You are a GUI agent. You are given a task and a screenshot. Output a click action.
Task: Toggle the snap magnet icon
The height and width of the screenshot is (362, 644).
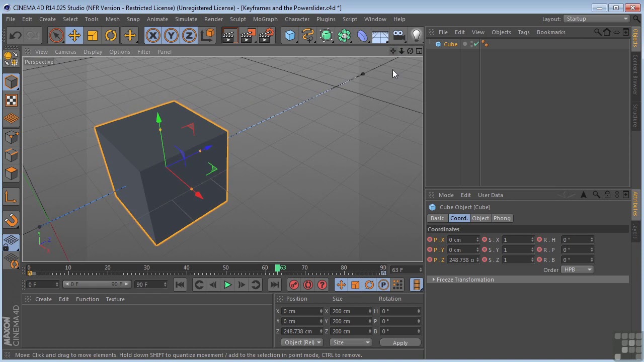click(x=11, y=220)
